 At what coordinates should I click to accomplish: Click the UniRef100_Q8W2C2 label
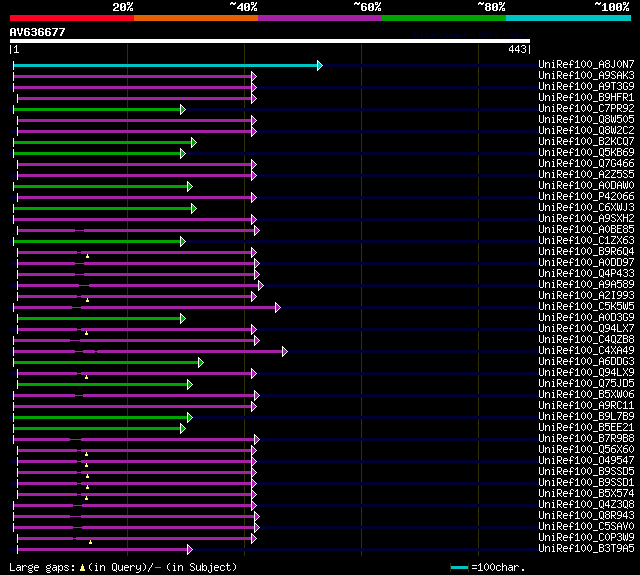click(x=586, y=131)
